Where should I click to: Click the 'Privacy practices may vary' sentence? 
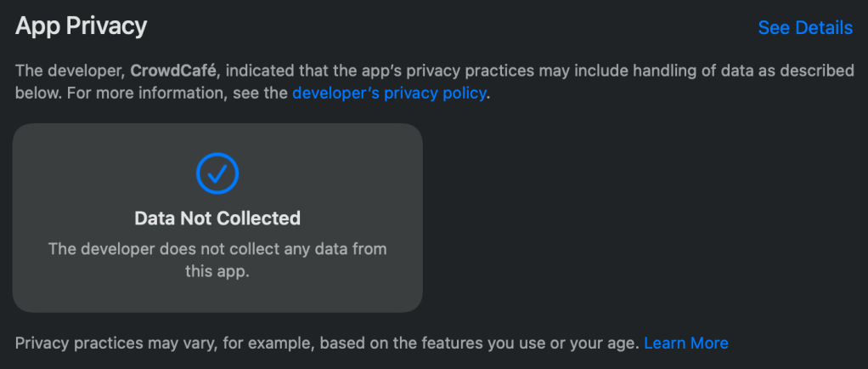pyautogui.click(x=110, y=343)
